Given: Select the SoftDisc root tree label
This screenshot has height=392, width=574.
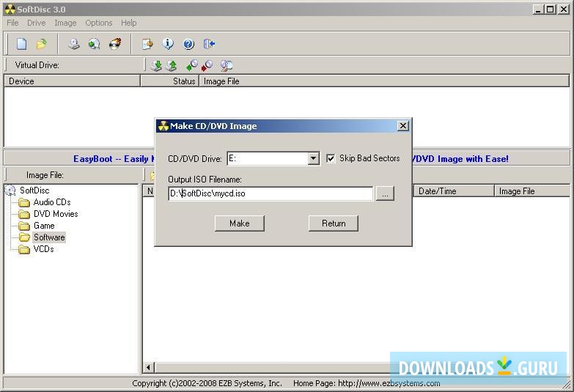Looking at the screenshot, I should (34, 191).
